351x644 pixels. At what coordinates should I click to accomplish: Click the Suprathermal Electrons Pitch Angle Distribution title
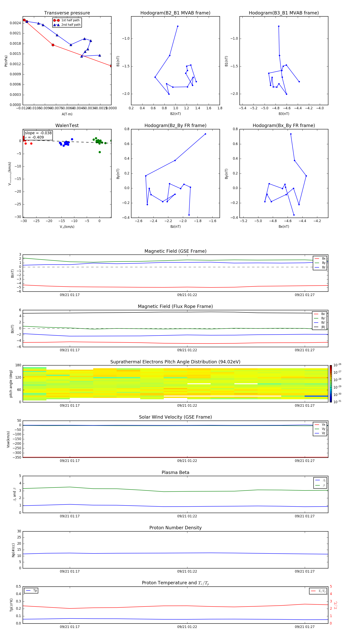point(175,362)
